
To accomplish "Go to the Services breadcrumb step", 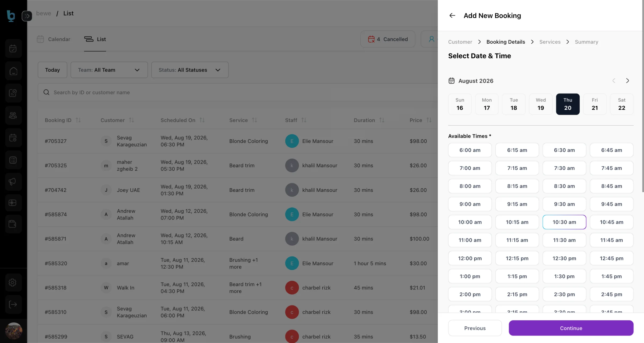I will 550,42.
